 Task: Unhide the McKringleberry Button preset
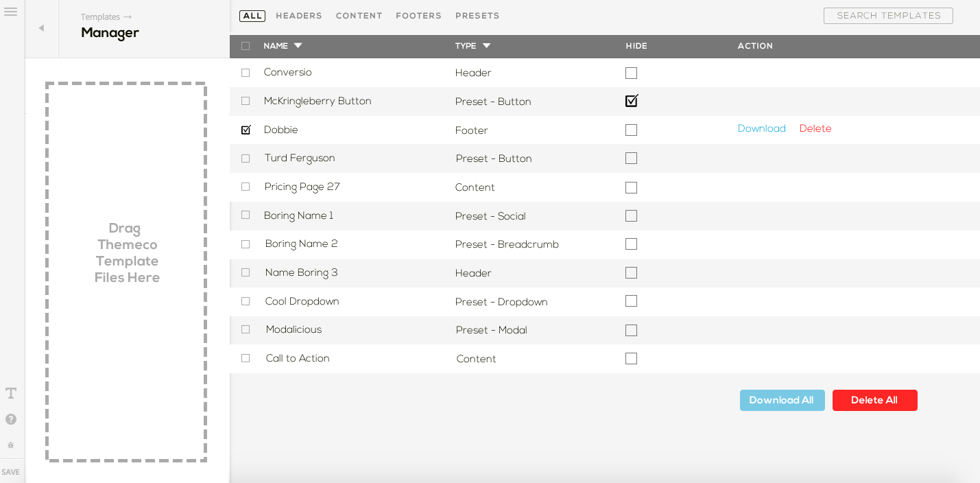click(x=631, y=101)
